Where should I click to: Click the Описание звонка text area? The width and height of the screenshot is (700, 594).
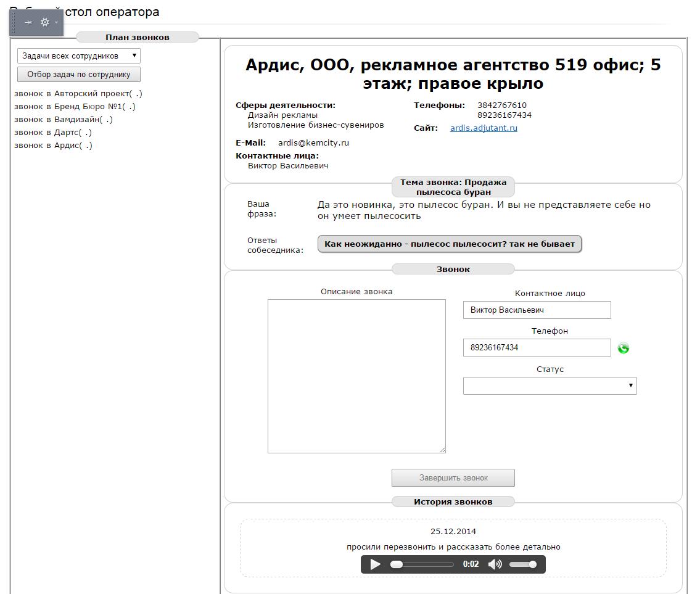(x=356, y=376)
